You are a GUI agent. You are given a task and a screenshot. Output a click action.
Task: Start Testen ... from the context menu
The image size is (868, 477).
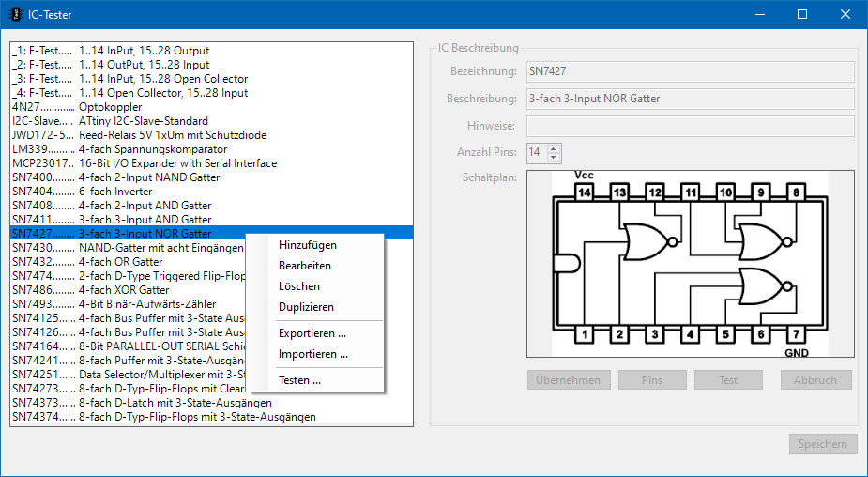(x=314, y=380)
